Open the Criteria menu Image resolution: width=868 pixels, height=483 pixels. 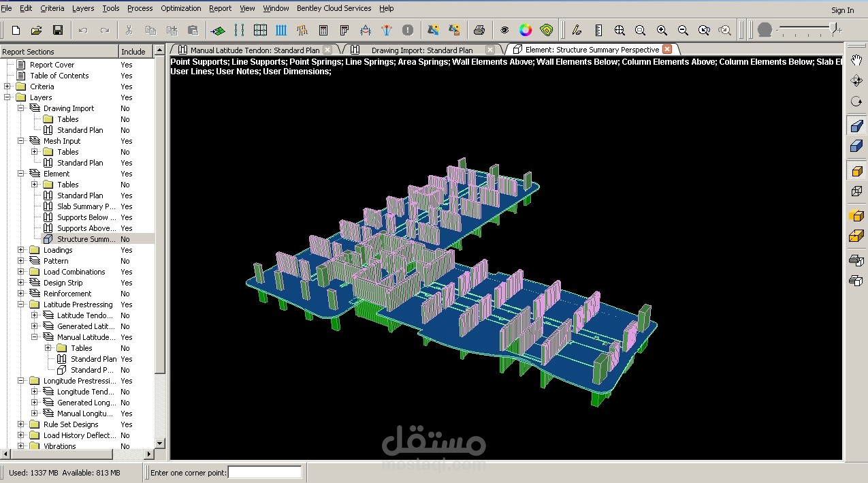[x=52, y=8]
